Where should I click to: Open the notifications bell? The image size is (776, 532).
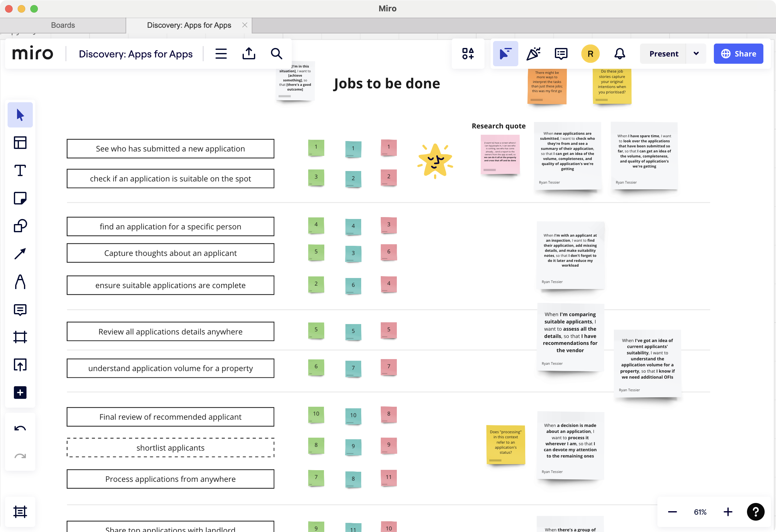(620, 53)
